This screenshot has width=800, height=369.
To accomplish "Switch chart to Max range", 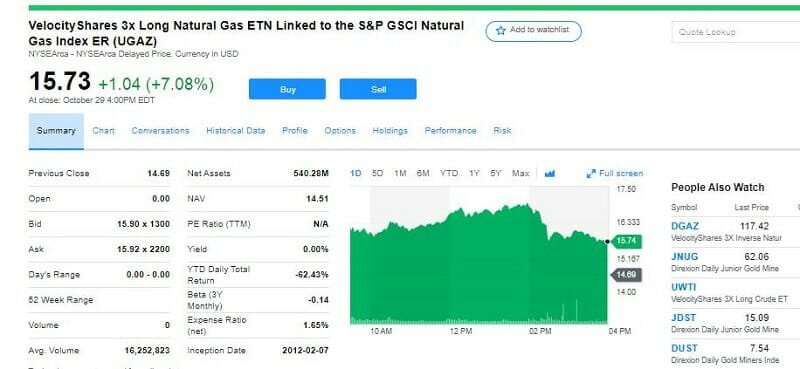I will [520, 174].
